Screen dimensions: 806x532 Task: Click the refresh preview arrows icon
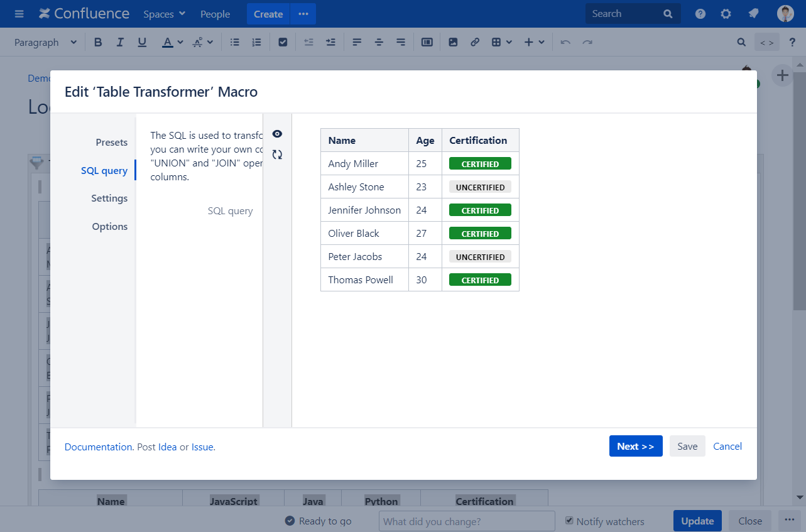coord(277,155)
